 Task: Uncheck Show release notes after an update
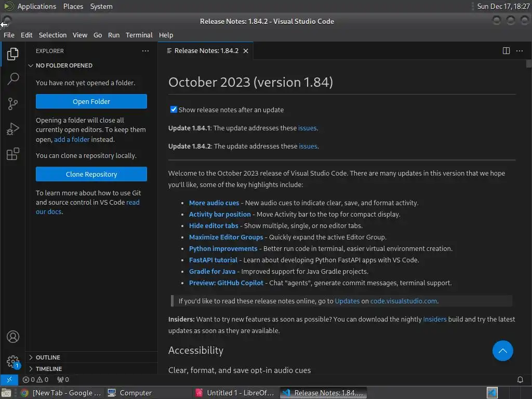tap(174, 110)
